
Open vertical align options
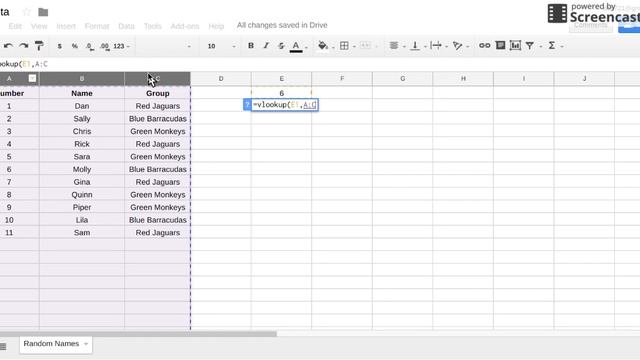[x=415, y=46]
